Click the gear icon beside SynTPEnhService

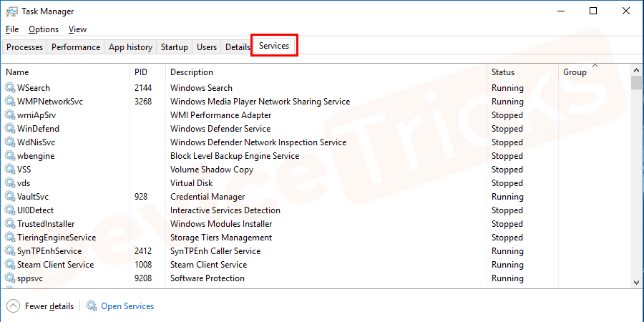pos(10,250)
